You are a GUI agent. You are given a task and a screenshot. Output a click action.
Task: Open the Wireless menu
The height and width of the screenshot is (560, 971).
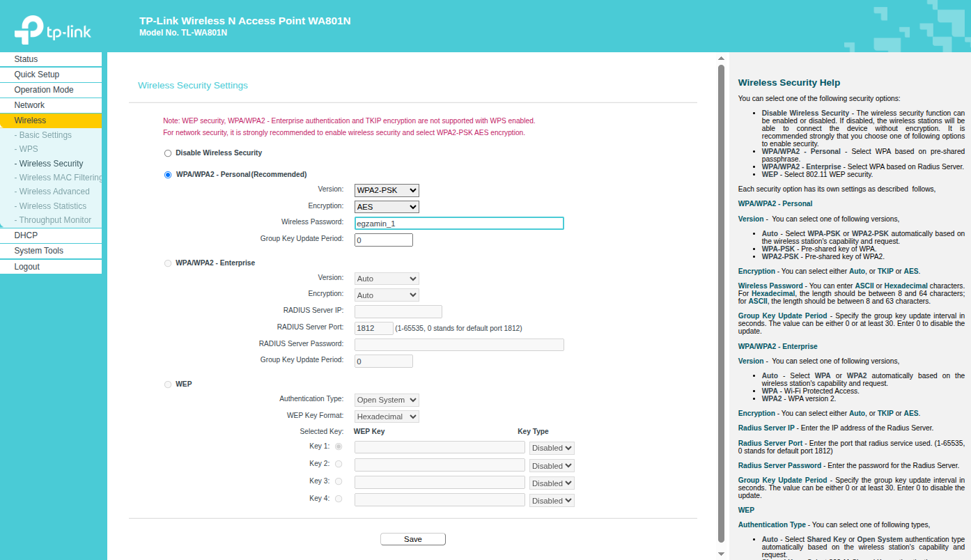(51, 120)
